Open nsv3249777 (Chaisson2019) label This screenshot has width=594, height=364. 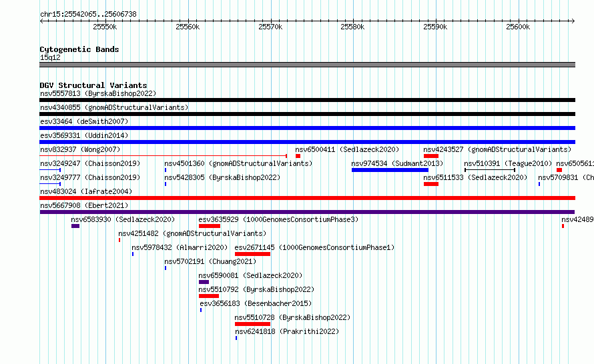[90, 177]
